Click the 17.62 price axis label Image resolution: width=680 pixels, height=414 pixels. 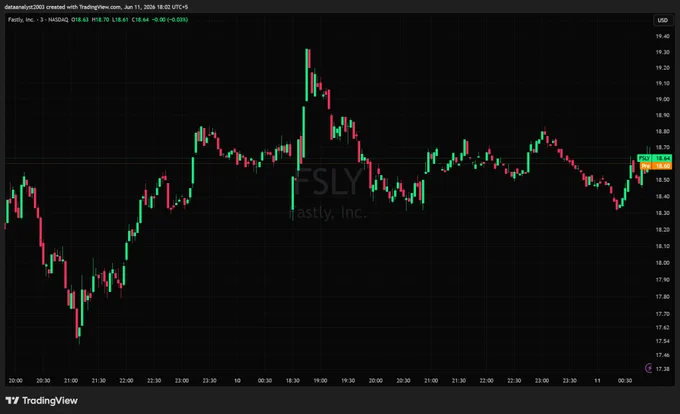[x=662, y=328]
